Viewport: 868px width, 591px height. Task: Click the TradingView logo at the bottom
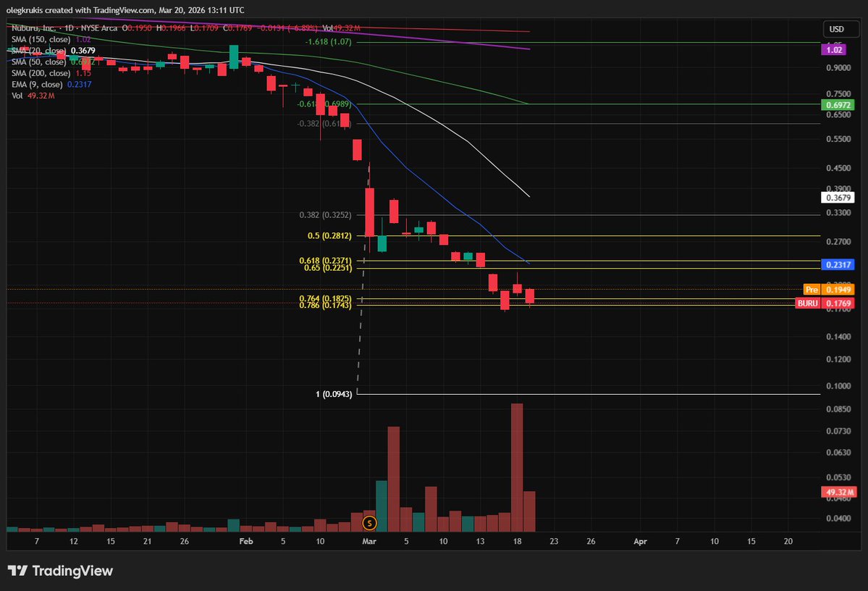tap(60, 571)
